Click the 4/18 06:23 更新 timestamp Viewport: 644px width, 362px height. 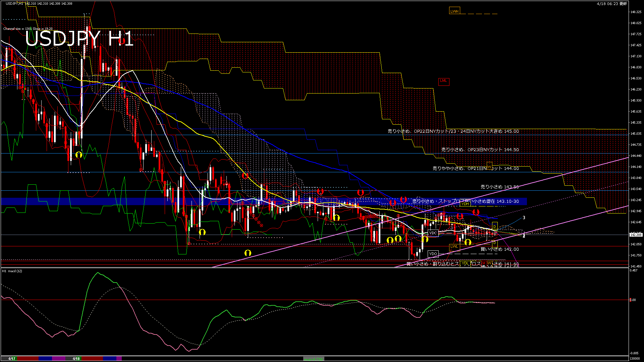[x=611, y=4]
